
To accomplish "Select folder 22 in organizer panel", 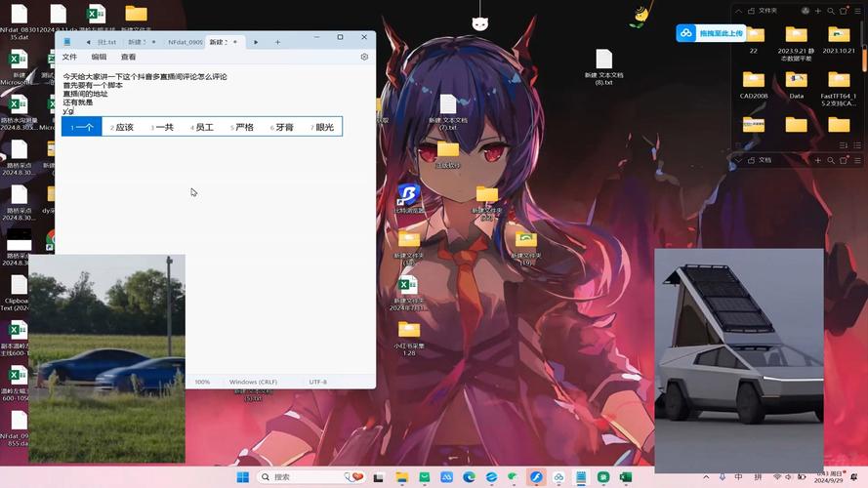I will (x=754, y=40).
